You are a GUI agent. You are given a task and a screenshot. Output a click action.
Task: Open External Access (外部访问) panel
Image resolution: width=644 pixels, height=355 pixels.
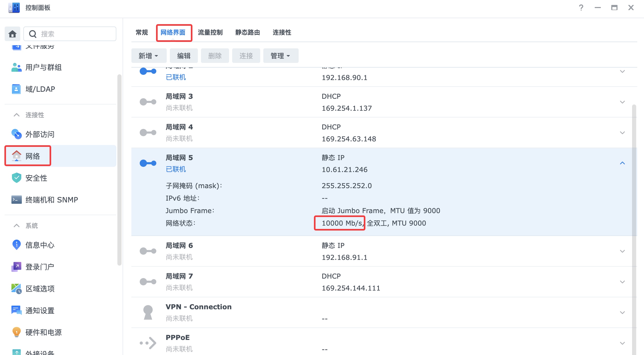(40, 134)
